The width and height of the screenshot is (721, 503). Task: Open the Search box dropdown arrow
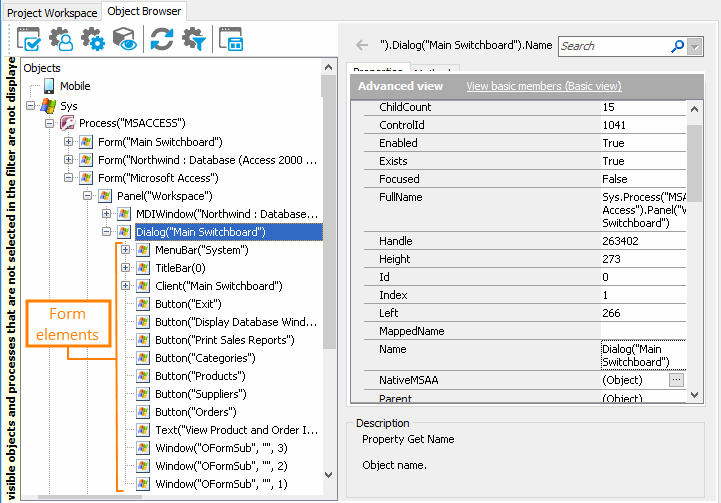tap(695, 46)
